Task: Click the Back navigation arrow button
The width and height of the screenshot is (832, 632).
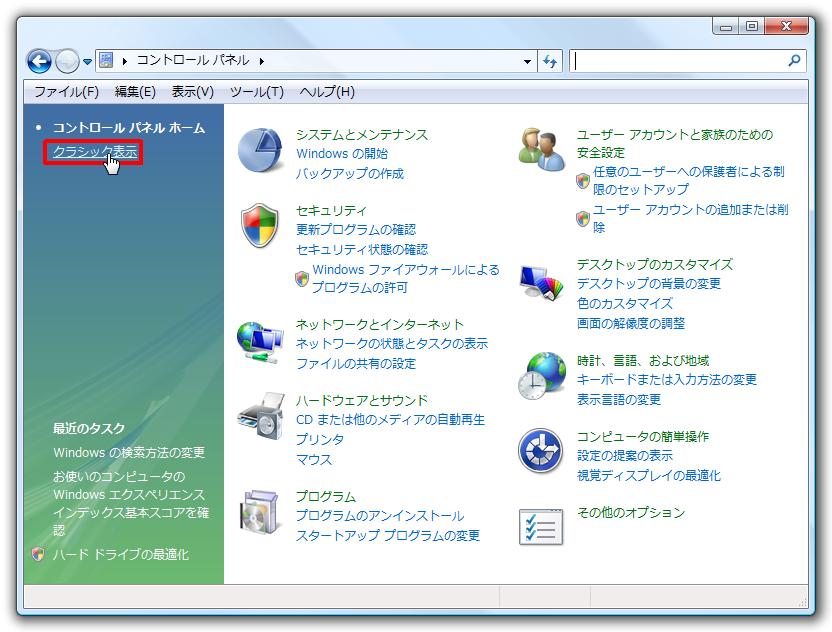Action: [x=39, y=61]
